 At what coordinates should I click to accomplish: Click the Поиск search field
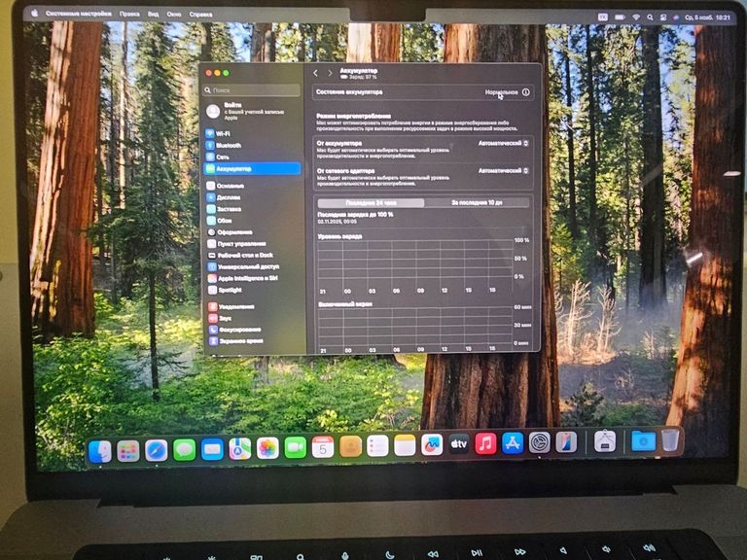252,90
